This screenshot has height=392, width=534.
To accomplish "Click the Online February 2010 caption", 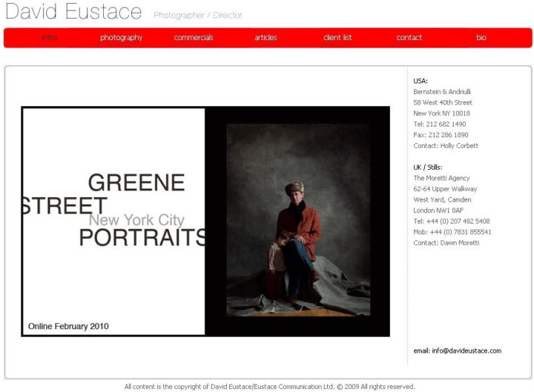I will tap(68, 326).
